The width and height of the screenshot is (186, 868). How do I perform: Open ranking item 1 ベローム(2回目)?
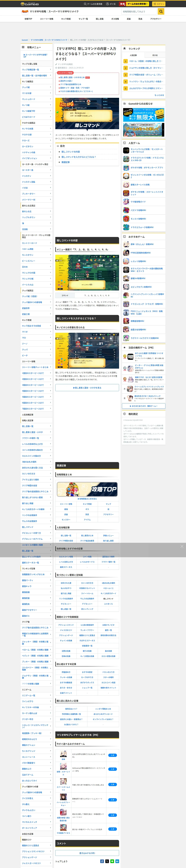click(146, 61)
